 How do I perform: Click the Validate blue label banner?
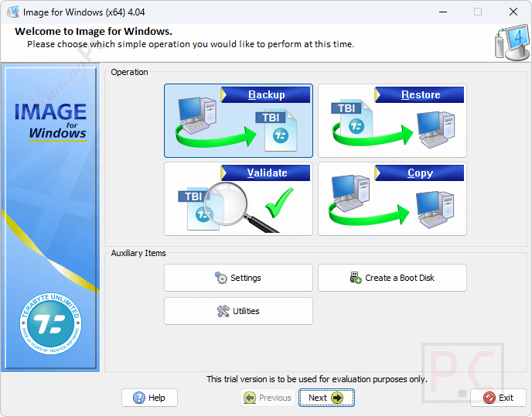tap(265, 173)
